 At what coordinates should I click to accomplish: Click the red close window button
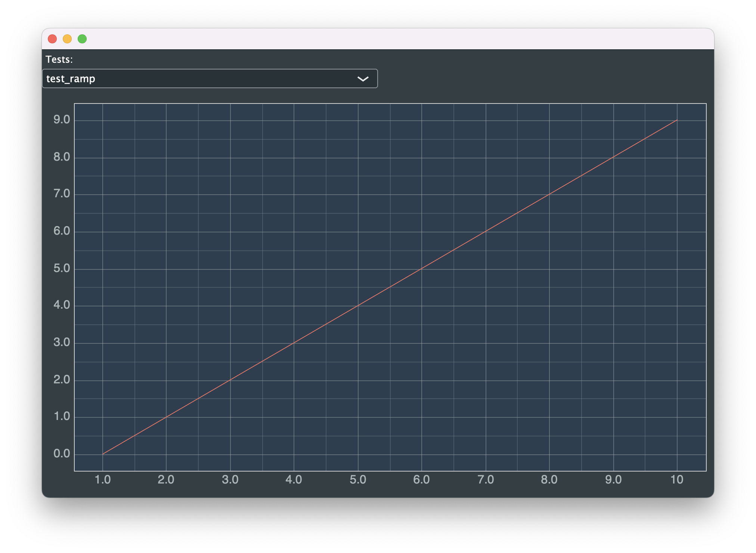pyautogui.click(x=52, y=39)
